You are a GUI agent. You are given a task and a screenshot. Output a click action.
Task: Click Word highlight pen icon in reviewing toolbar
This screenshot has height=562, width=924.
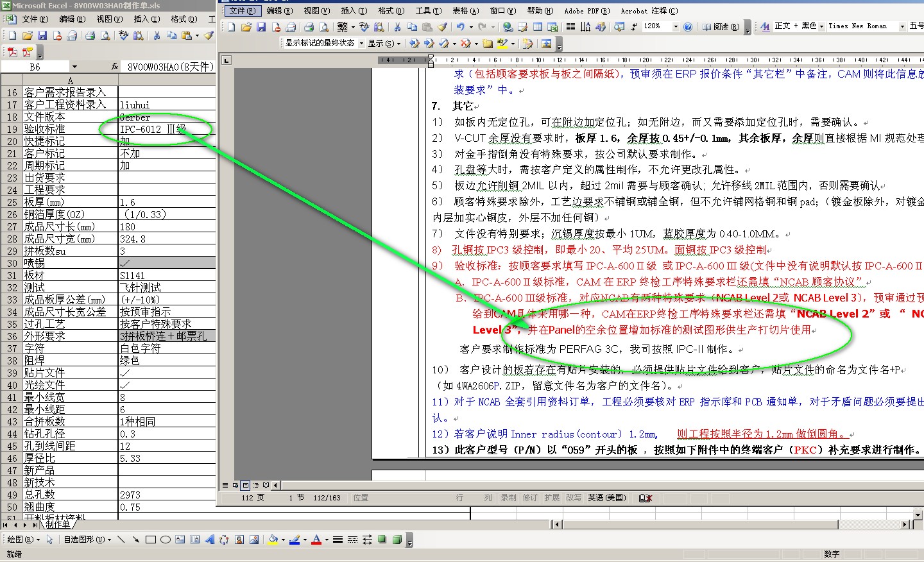tap(502, 43)
